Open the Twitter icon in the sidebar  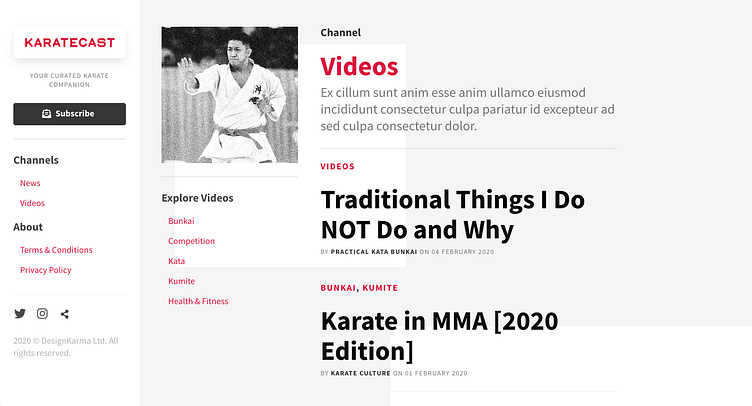pyautogui.click(x=20, y=313)
